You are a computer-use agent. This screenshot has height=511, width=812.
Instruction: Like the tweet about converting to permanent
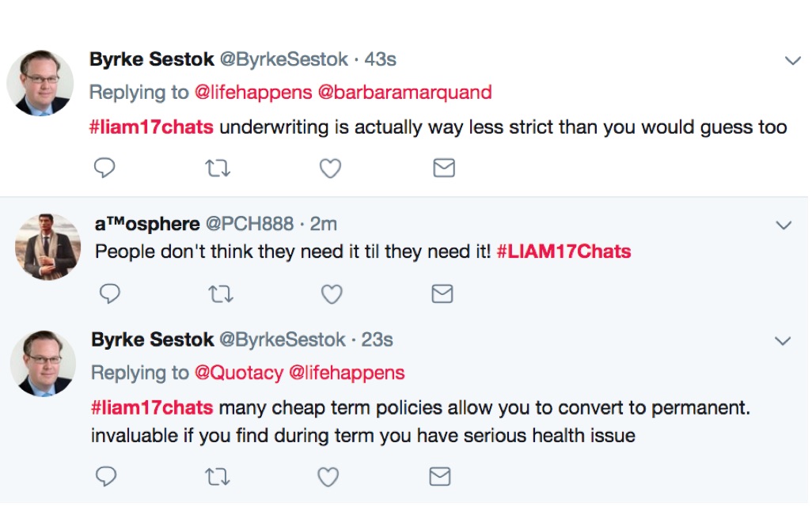[328, 476]
